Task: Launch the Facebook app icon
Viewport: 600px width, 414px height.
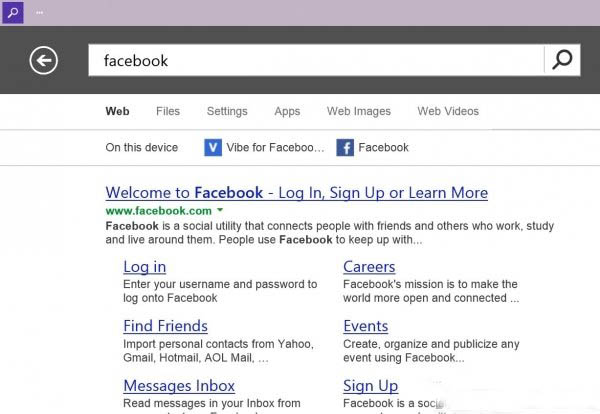Action: (x=345, y=148)
